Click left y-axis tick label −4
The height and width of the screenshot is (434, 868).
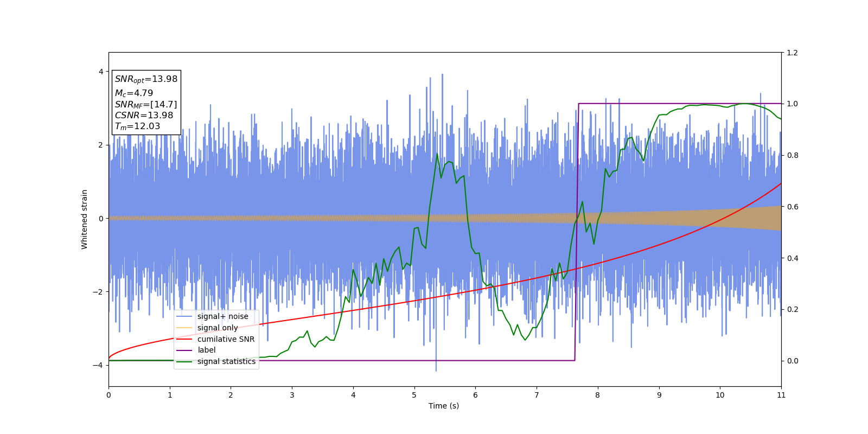[x=98, y=365]
